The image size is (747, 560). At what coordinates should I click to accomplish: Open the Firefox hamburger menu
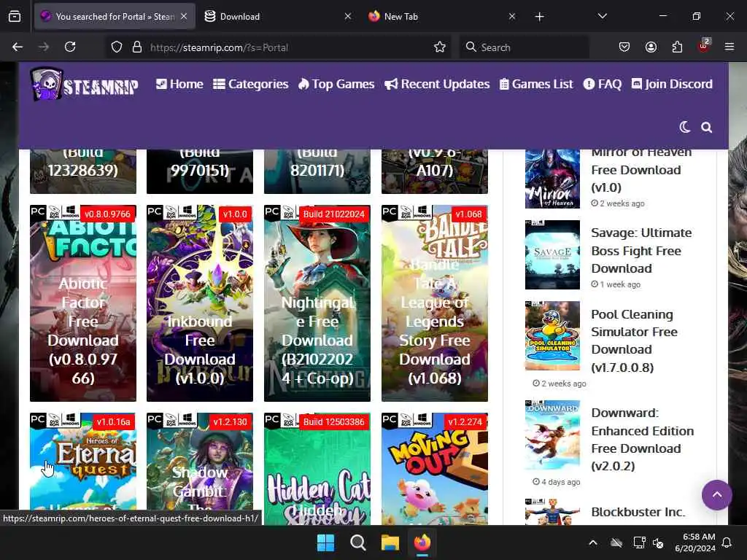click(729, 47)
